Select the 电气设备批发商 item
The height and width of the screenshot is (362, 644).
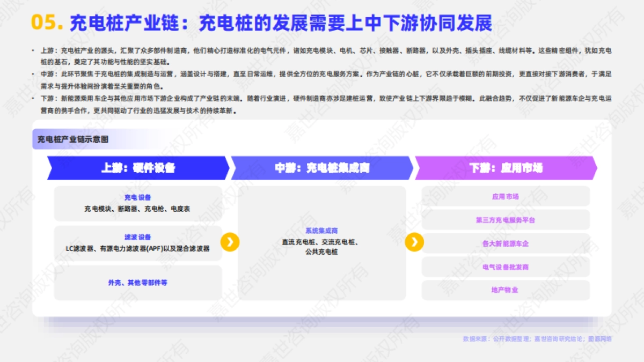(506, 267)
